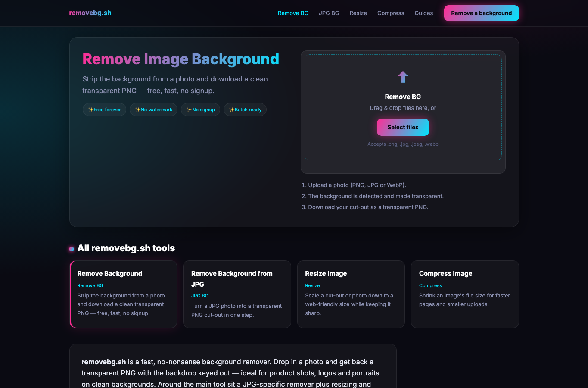Click the 'removebg.sh is a fast' paragraph
The width and height of the screenshot is (588, 388).
[x=230, y=373]
